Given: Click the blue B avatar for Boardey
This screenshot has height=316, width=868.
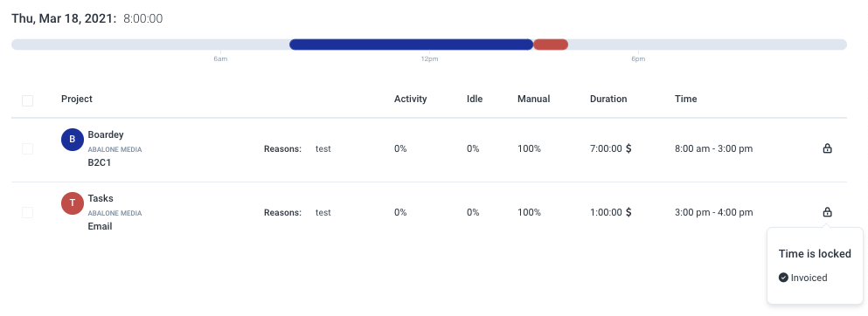Looking at the screenshot, I should (x=72, y=140).
